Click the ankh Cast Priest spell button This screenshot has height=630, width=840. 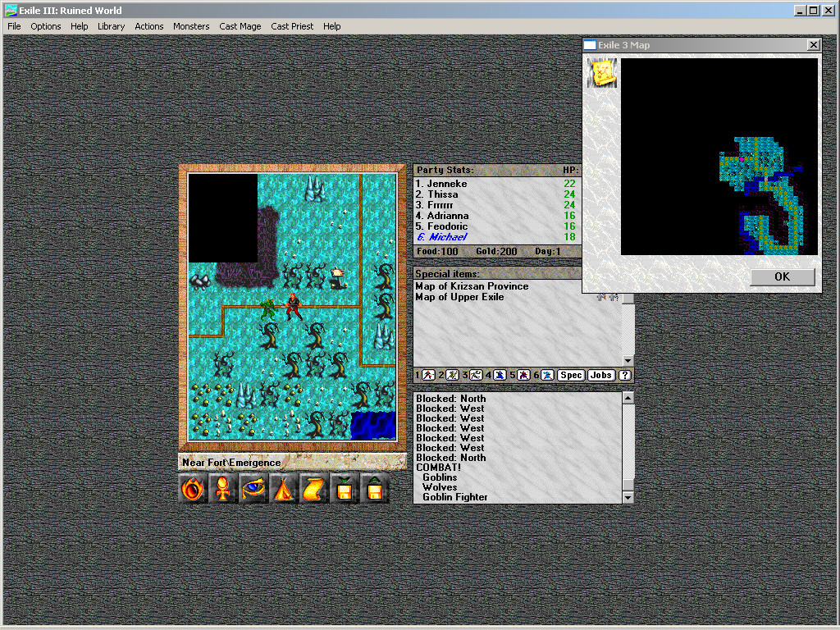click(223, 489)
